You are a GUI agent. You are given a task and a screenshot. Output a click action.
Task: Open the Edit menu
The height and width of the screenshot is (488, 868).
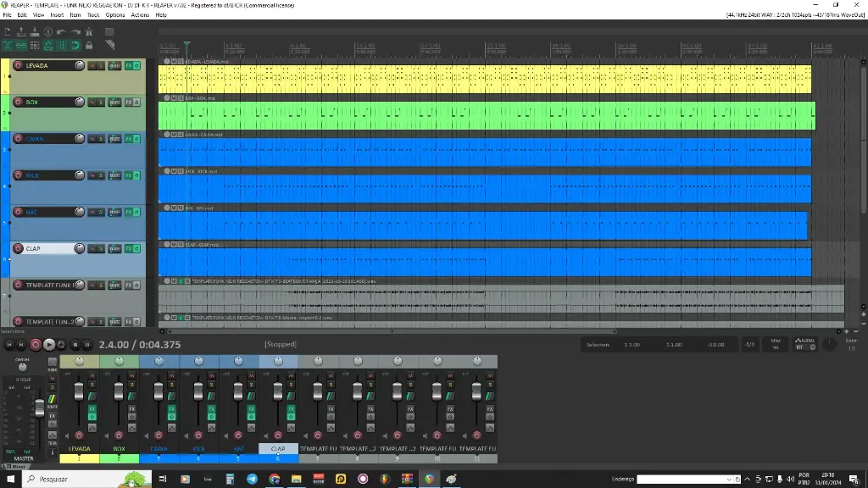[x=22, y=15]
